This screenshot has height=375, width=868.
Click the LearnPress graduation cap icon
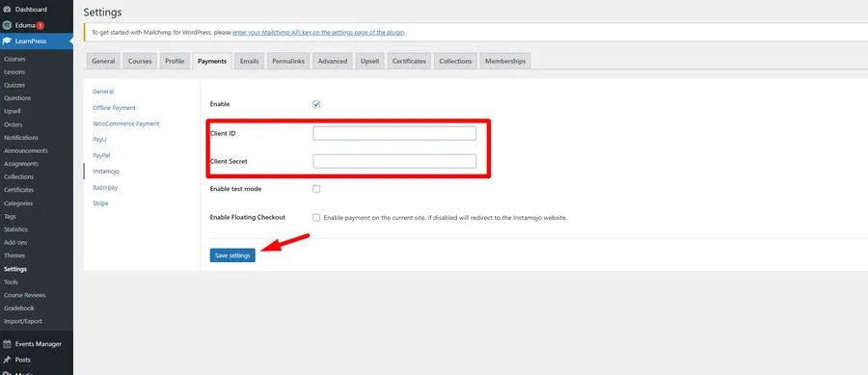point(7,40)
